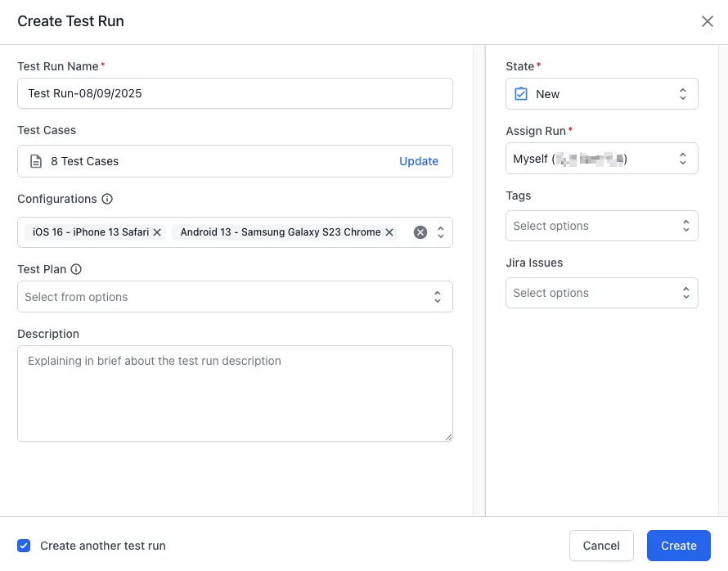Image resolution: width=728 pixels, height=571 pixels.
Task: Open the Tags options dropdown
Action: point(685,226)
